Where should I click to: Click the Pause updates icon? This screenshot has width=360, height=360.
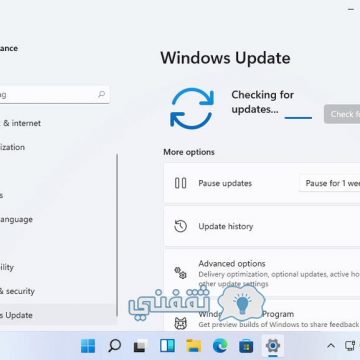coord(181,183)
